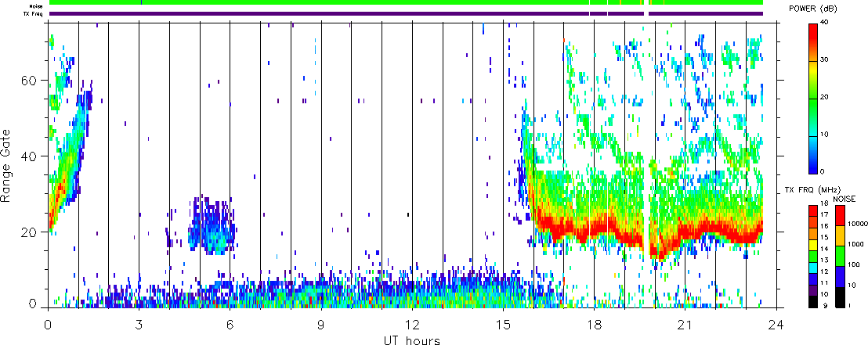The width and height of the screenshot is (868, 345).
Task: Click the green noise status bar above plot
Action: [406, 3]
